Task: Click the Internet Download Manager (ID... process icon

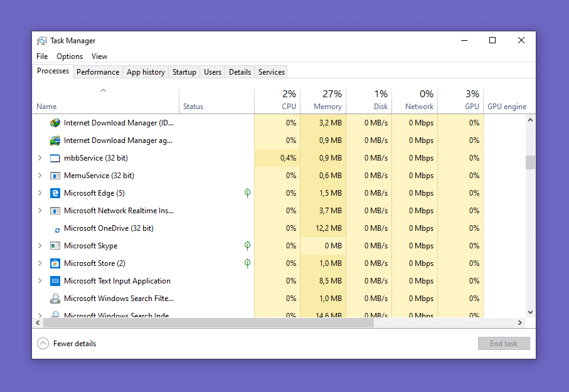Action: point(55,123)
